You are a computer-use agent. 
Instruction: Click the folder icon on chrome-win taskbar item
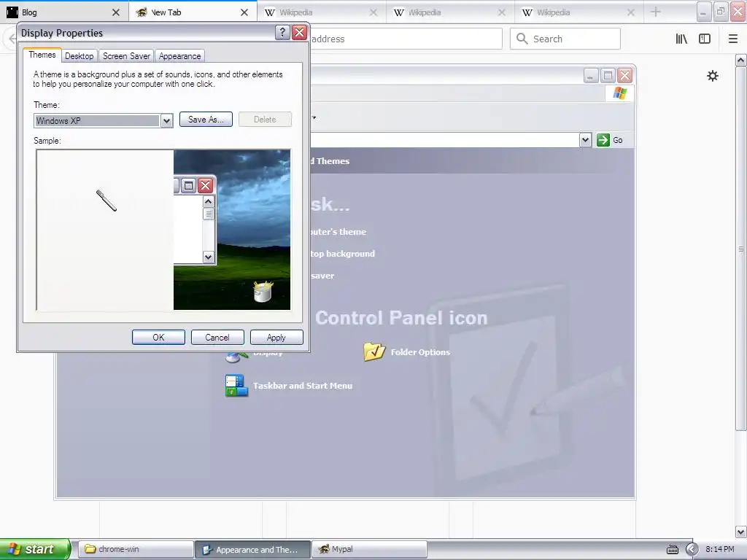(90, 549)
